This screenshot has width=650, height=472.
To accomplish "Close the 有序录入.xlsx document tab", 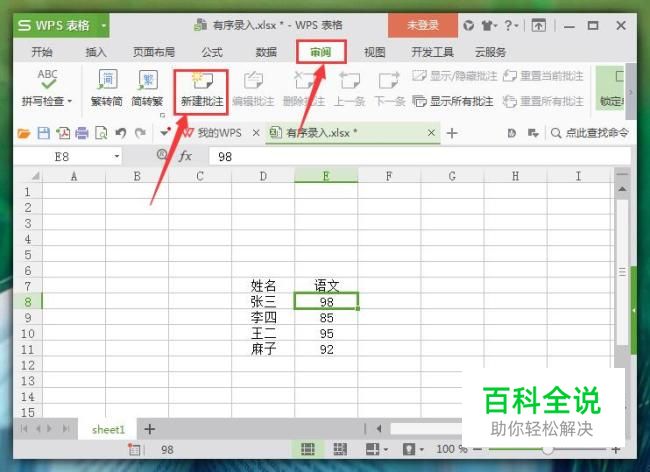I will [431, 133].
